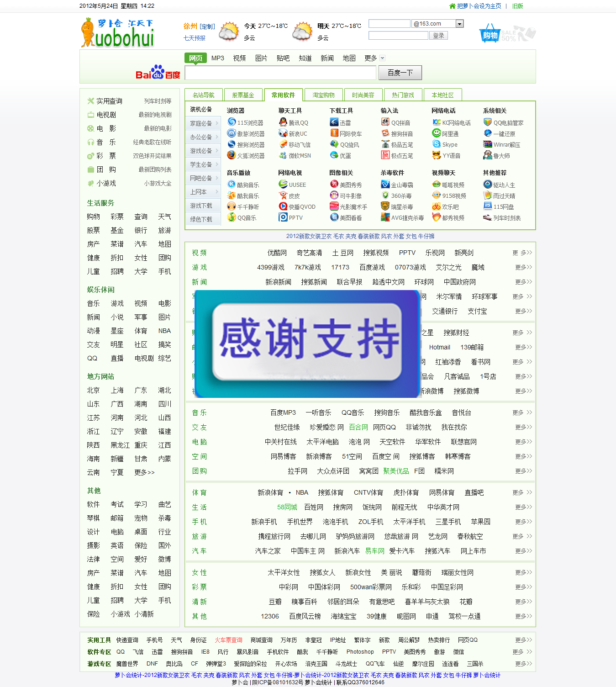616x687 pixels.
Task: Open the @163.com email domain dropdown
Action: tap(460, 24)
